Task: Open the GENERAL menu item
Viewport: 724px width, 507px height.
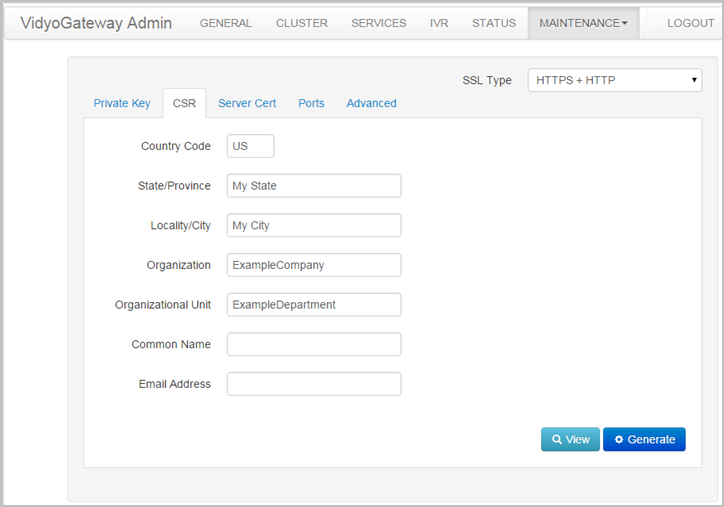Action: coord(226,23)
